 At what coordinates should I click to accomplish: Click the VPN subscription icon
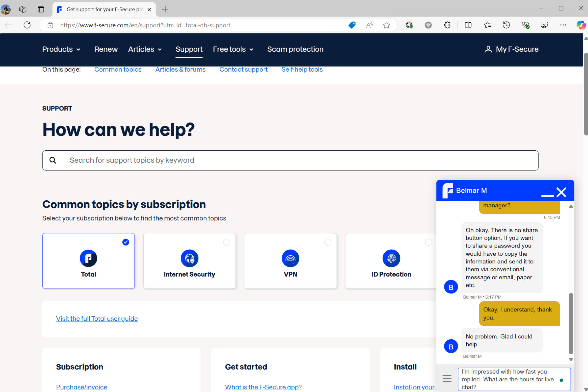[x=291, y=258]
